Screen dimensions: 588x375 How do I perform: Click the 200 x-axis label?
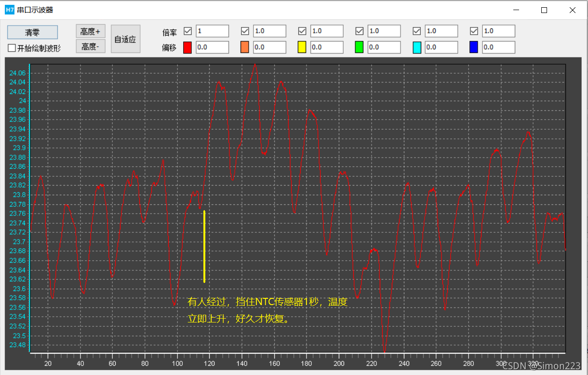[339, 363]
